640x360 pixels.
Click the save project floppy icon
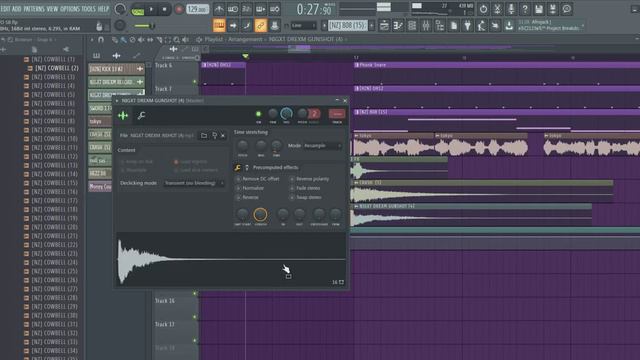click(539, 9)
